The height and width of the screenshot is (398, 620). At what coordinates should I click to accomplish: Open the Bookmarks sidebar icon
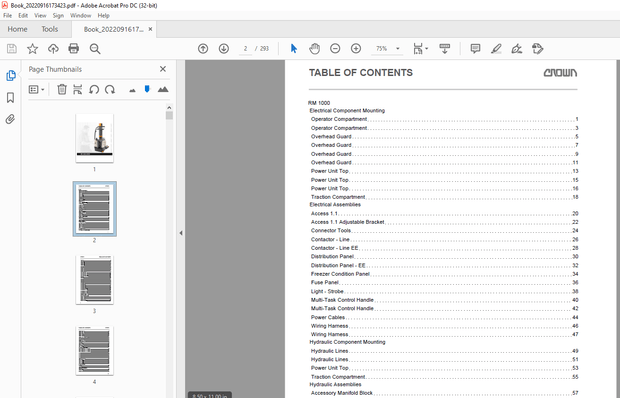pyautogui.click(x=11, y=98)
